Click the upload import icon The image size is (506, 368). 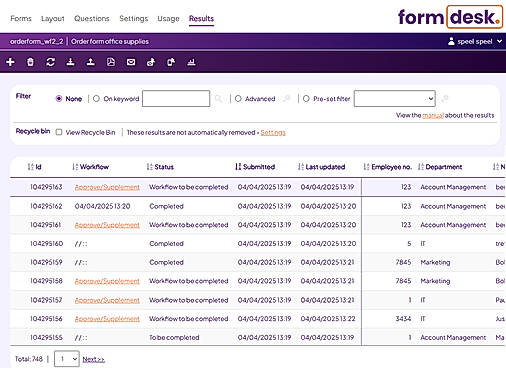click(x=90, y=62)
